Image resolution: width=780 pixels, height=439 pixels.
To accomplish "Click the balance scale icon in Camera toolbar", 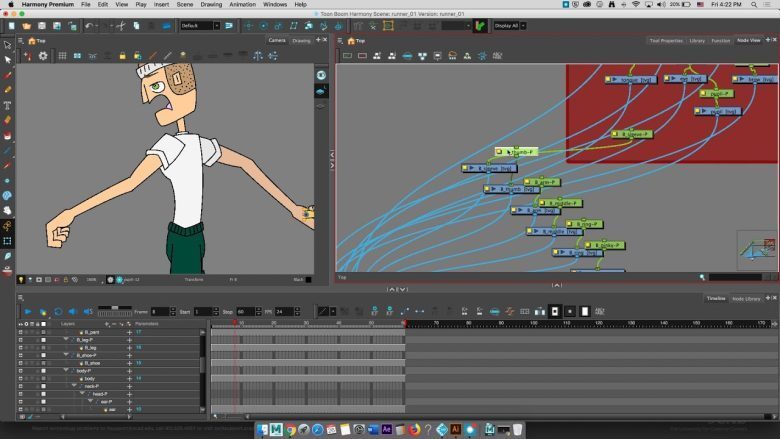I will pos(258,56).
